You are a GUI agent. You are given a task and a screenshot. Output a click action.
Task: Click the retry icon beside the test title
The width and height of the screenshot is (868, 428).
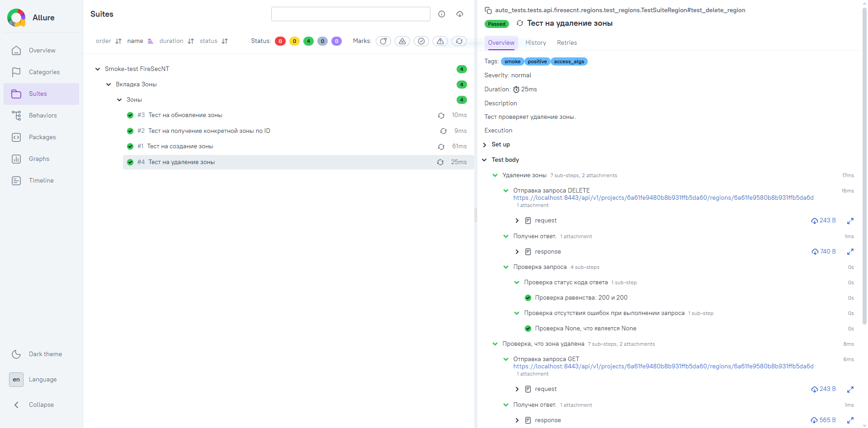tap(520, 23)
